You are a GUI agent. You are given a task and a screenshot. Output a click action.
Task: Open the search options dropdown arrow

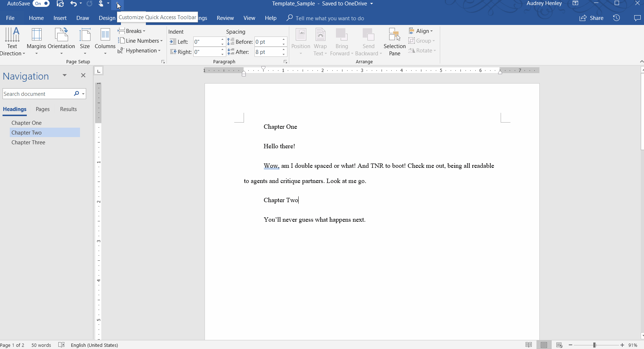[x=83, y=94]
